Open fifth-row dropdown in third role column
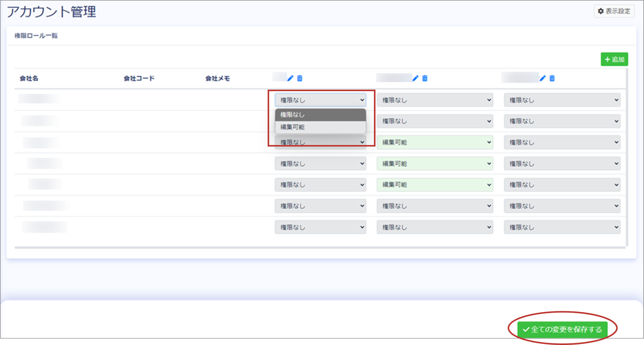 [562, 185]
